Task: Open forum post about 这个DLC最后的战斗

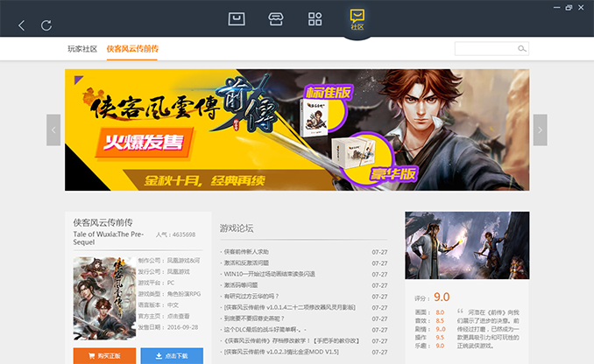Action: point(265,330)
